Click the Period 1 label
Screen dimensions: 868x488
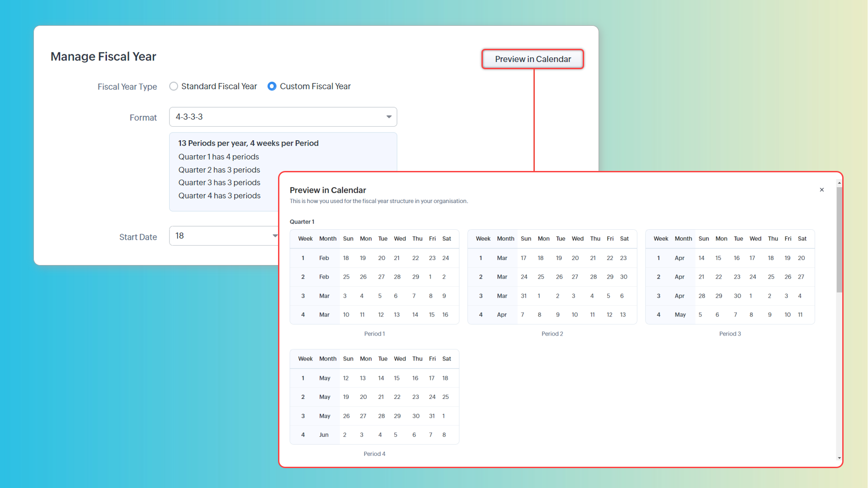[x=374, y=334]
